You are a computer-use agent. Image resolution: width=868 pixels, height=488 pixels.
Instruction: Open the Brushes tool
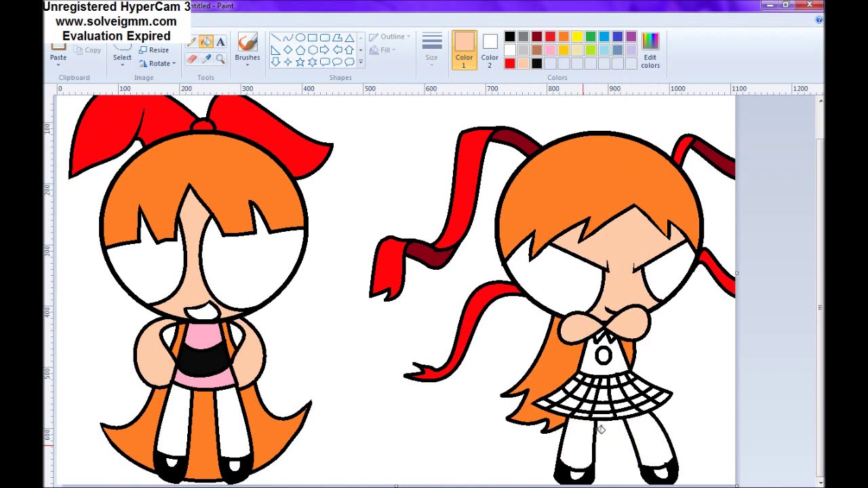click(x=248, y=49)
